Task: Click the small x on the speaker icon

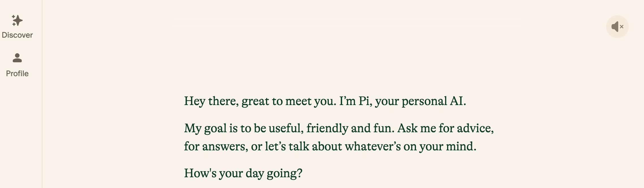Action: point(622,27)
